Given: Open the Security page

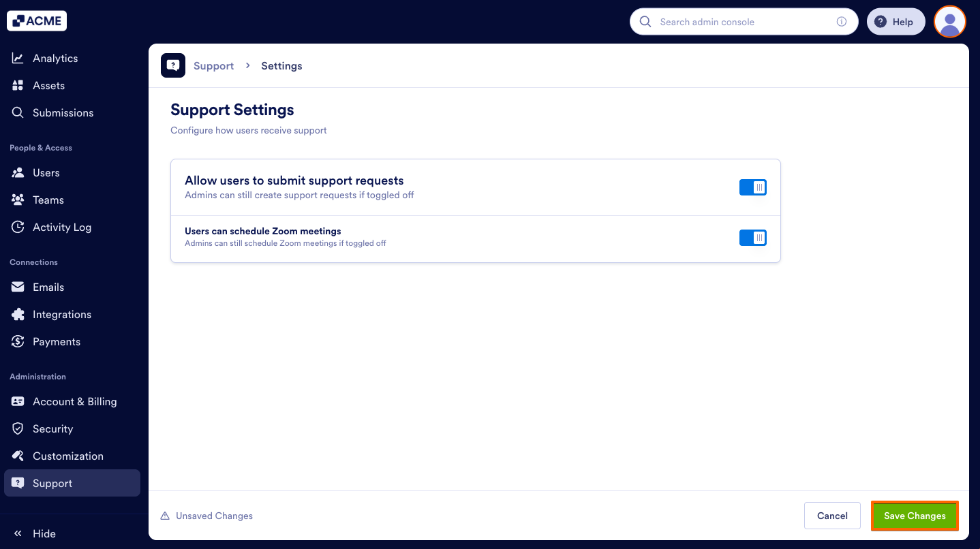Looking at the screenshot, I should [x=72, y=429].
